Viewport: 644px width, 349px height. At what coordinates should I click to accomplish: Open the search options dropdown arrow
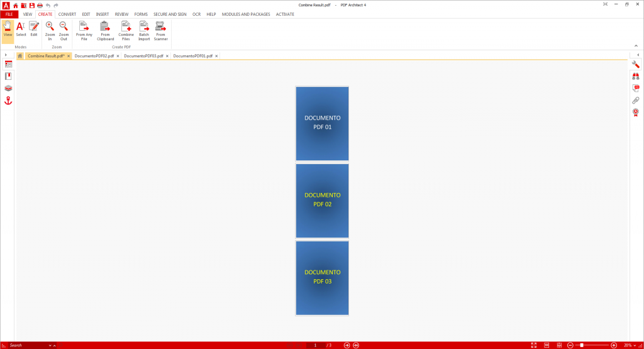pyautogui.click(x=50, y=346)
